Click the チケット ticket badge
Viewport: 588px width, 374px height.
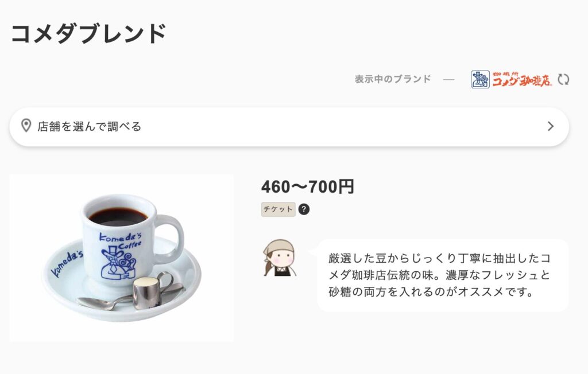278,209
